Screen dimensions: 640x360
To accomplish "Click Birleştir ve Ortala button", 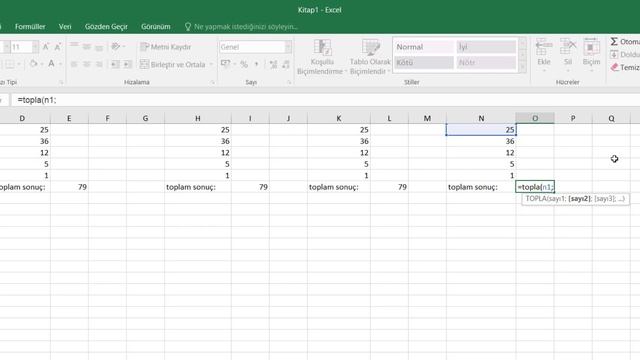I will (x=172, y=64).
